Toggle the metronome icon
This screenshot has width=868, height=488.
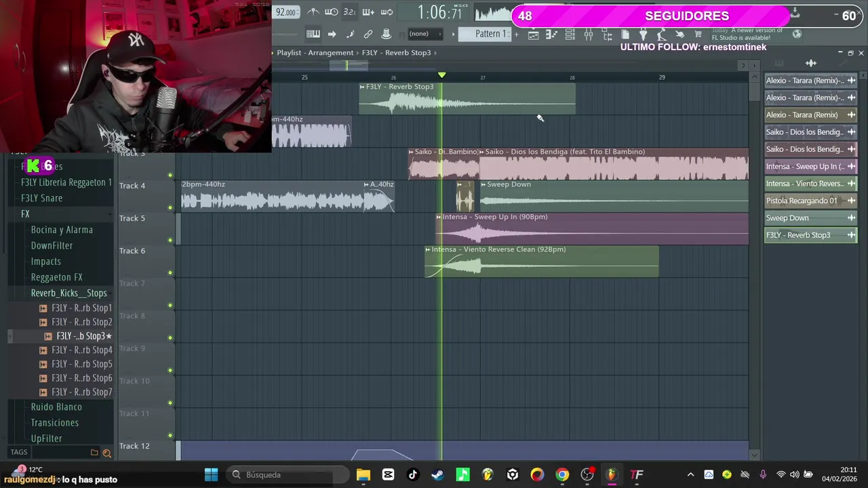[x=313, y=12]
